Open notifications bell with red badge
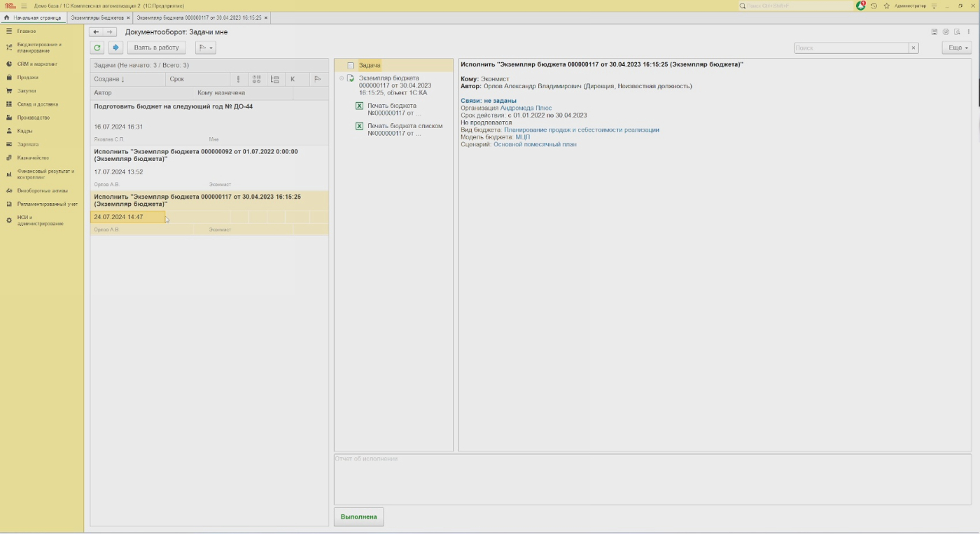Viewport: 980px width, 534px height. (x=861, y=6)
